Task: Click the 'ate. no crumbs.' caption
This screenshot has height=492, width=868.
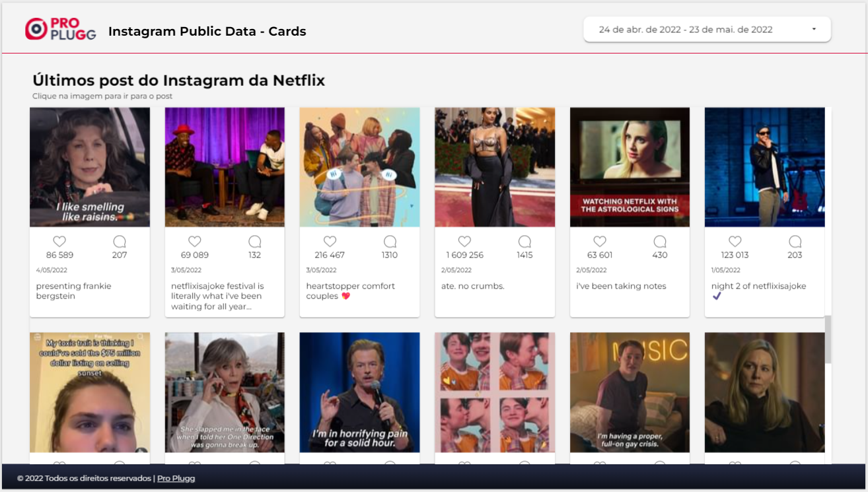Action: (x=473, y=286)
